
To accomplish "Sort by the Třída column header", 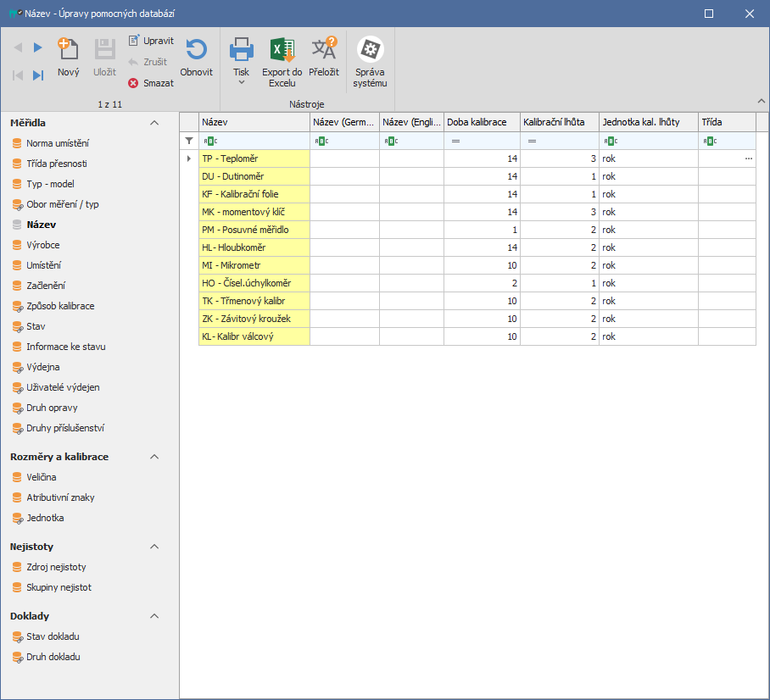I will pos(727,122).
